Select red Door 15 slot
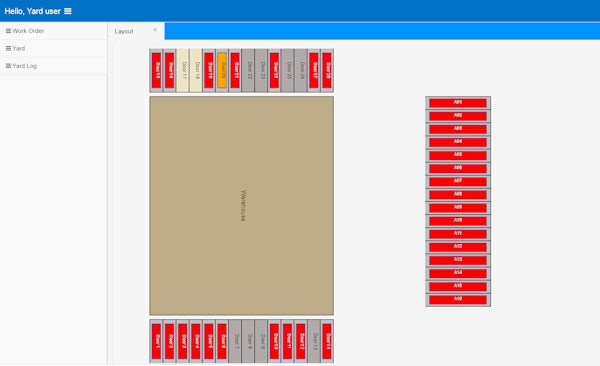600x366 pixels. coord(156,70)
